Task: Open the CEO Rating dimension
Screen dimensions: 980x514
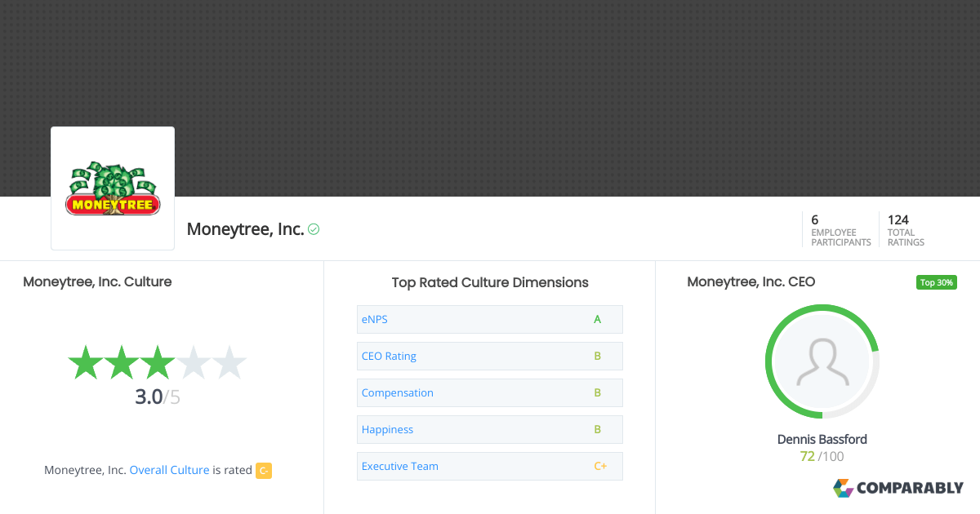Action: click(x=388, y=356)
